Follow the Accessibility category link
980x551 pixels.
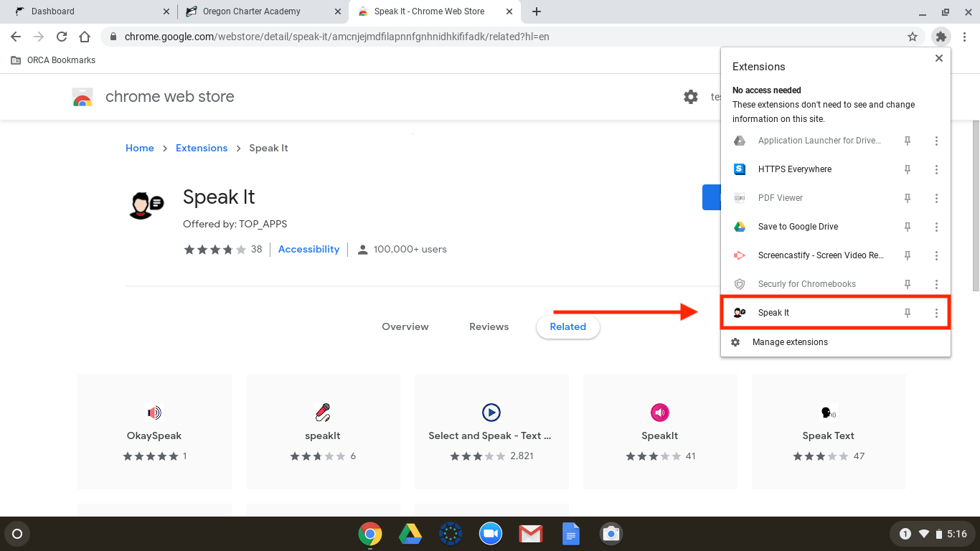point(309,249)
